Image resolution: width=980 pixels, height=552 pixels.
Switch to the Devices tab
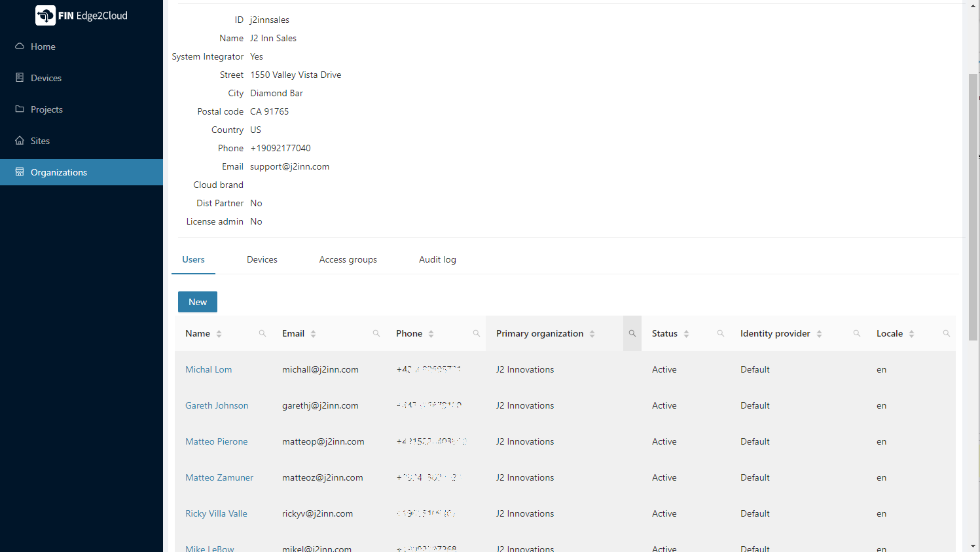tap(262, 259)
